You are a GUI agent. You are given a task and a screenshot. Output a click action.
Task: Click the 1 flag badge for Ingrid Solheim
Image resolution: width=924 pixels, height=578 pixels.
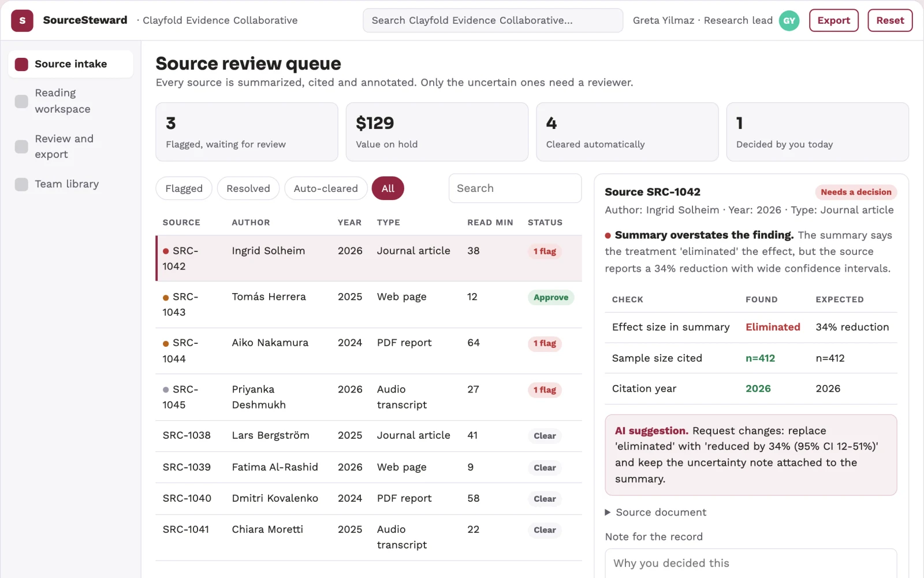coord(545,251)
